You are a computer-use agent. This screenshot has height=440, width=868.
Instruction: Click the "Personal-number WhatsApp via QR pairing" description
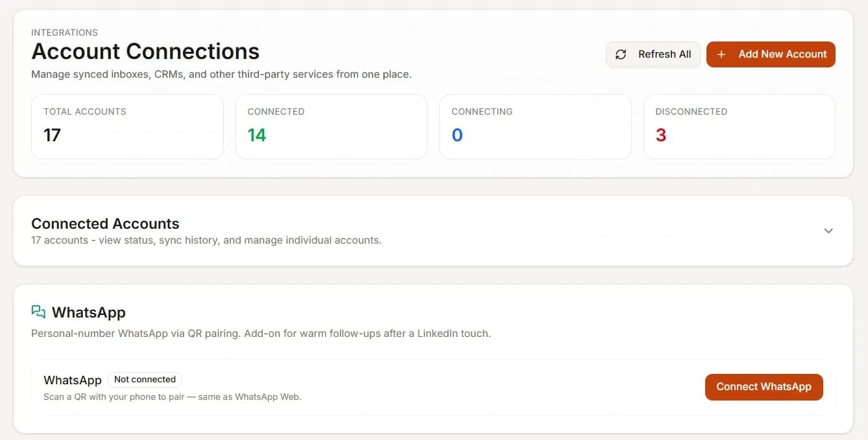(x=261, y=334)
